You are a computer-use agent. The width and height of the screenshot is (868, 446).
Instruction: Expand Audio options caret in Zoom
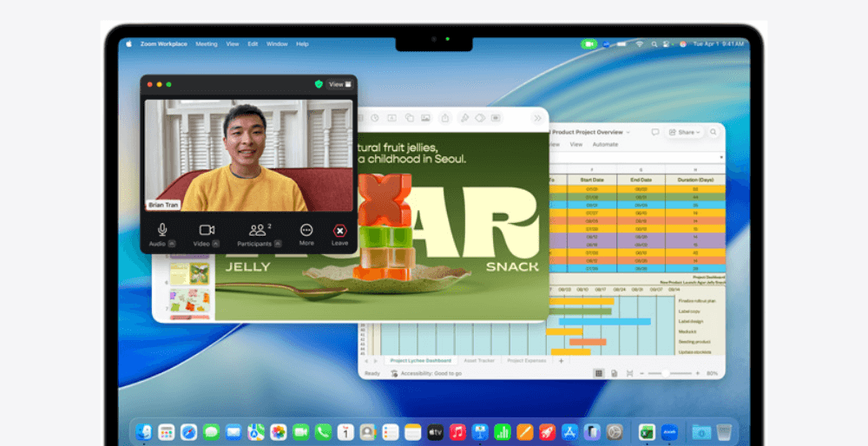click(x=172, y=244)
